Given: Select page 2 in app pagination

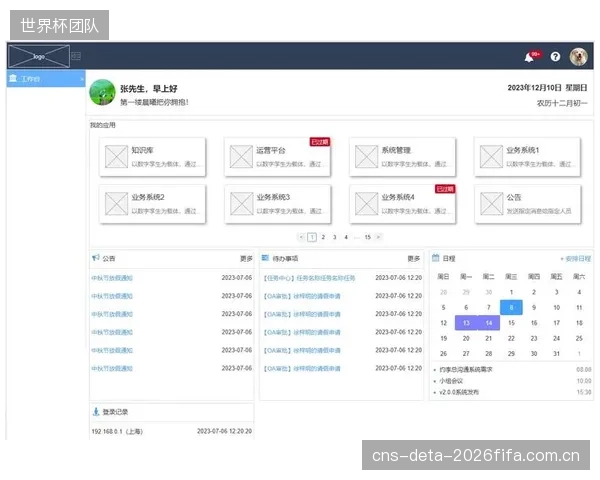Looking at the screenshot, I should 323,237.
